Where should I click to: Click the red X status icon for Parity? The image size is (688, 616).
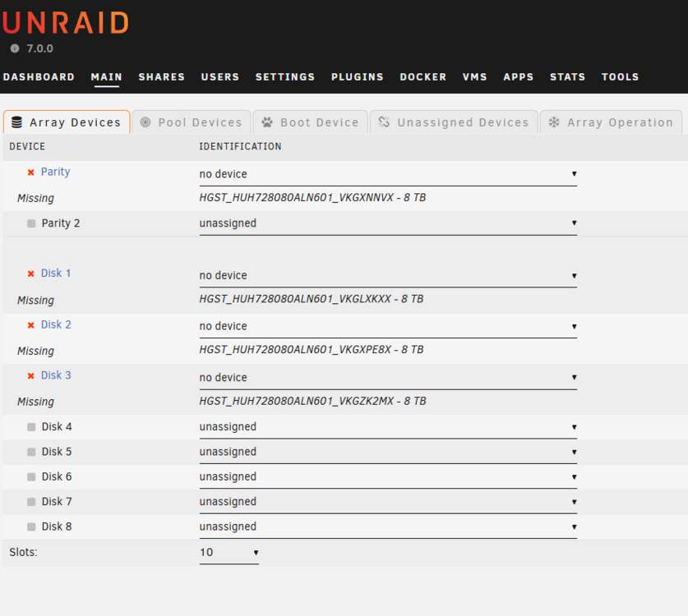click(x=30, y=172)
